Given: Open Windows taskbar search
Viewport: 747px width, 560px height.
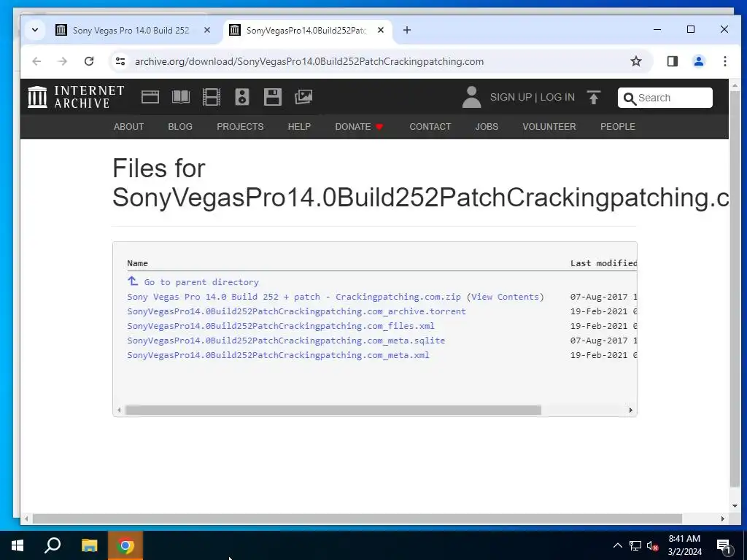Looking at the screenshot, I should pyautogui.click(x=53, y=545).
